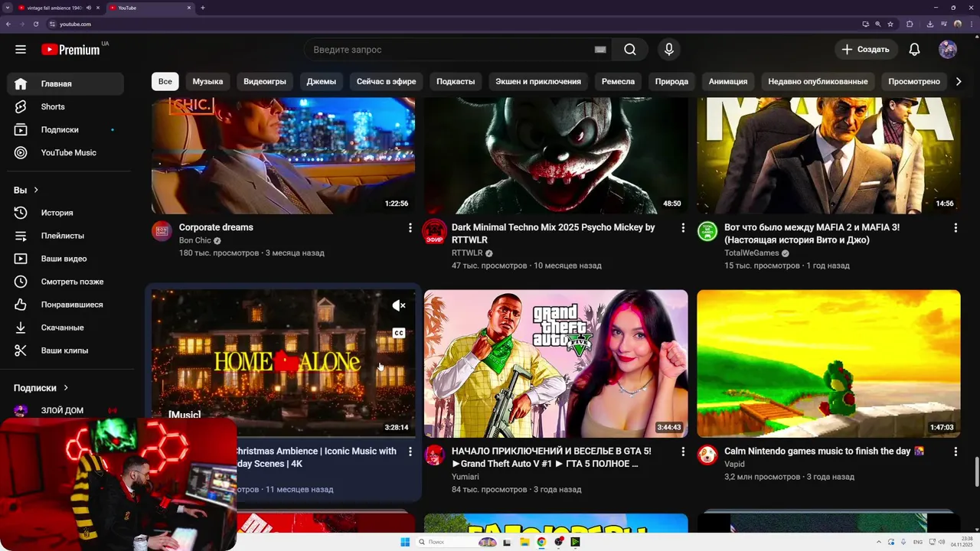
Task: Open Dark Minimal Techno Mix options menu
Action: (683, 228)
